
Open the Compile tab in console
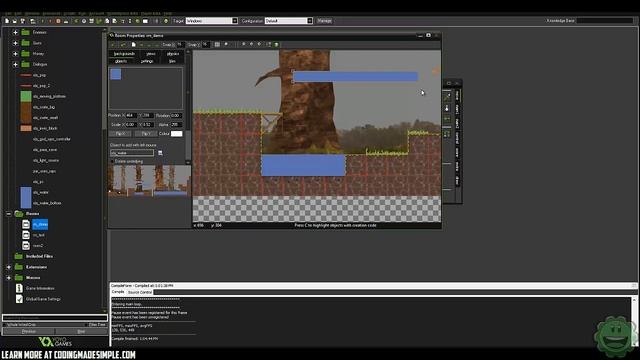118,292
